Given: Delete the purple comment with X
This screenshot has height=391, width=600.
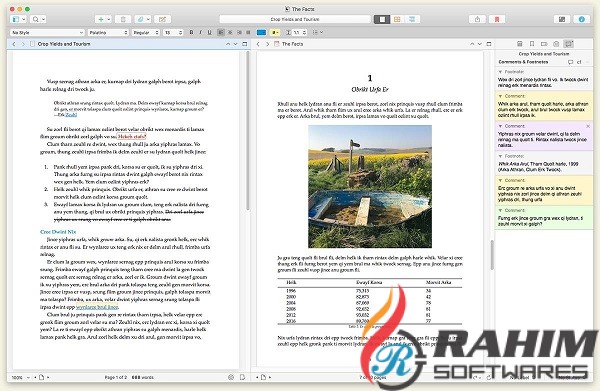Looking at the screenshot, I should (588, 126).
